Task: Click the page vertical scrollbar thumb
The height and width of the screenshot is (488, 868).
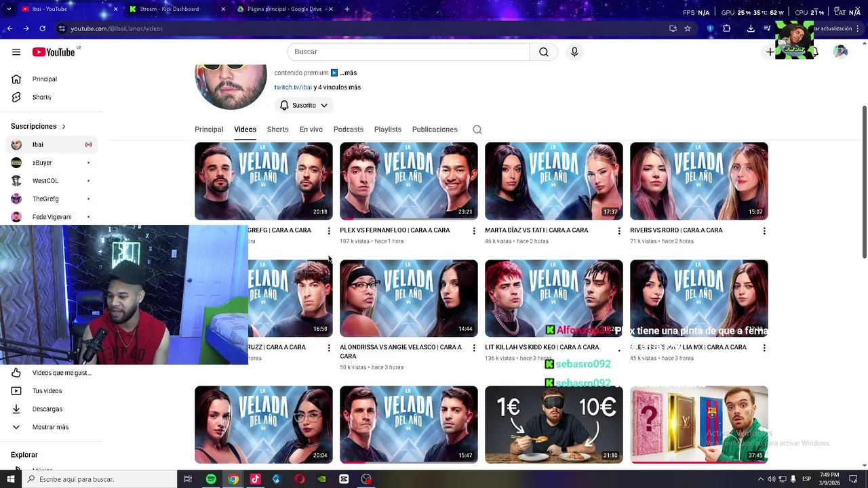Action: (x=864, y=182)
